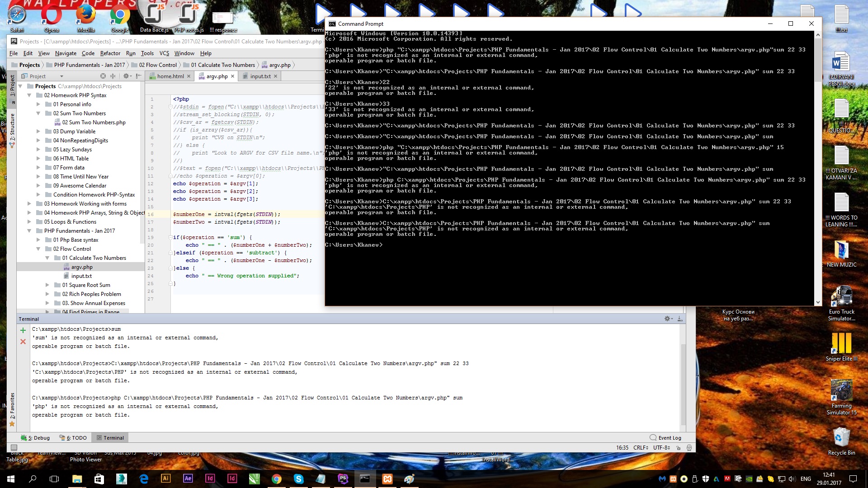868x488 pixels.
Task: Click the 02 Flow Control breadcrumb
Action: pos(158,65)
